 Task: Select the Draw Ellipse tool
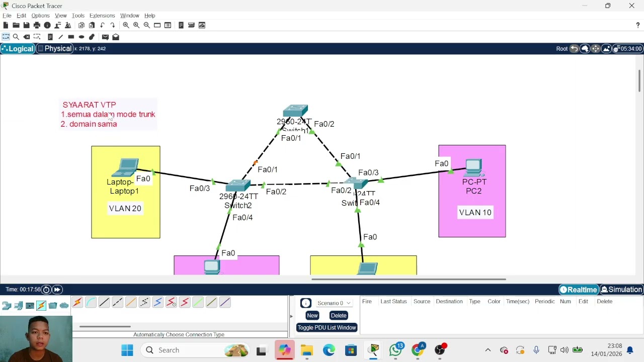point(82,37)
